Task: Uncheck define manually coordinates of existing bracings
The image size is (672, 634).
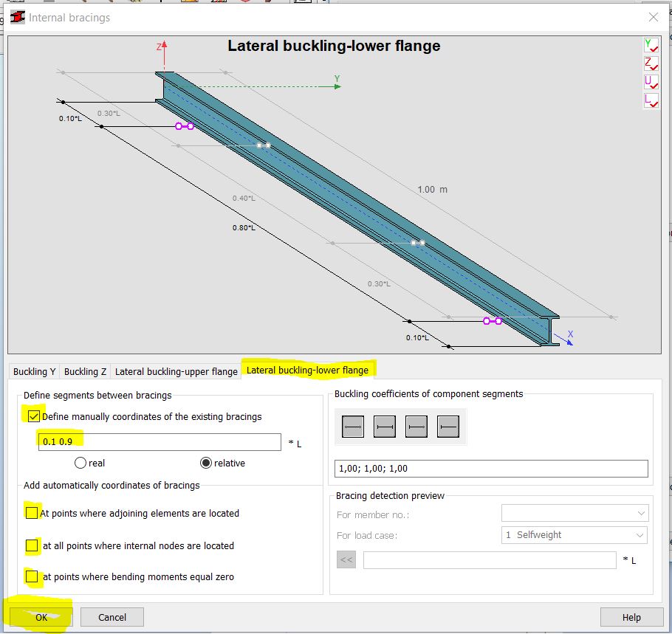Action: (32, 416)
